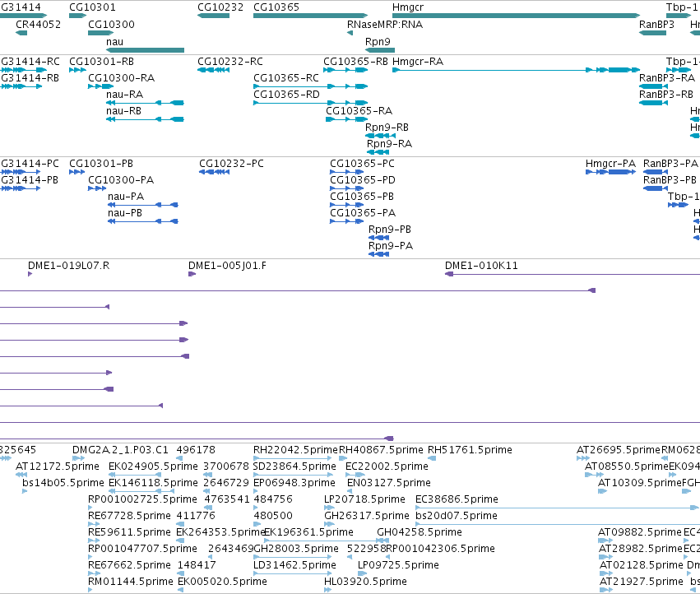Select protein Rpn9-PB label
Screen dimensions: 700x594
[x=390, y=229]
